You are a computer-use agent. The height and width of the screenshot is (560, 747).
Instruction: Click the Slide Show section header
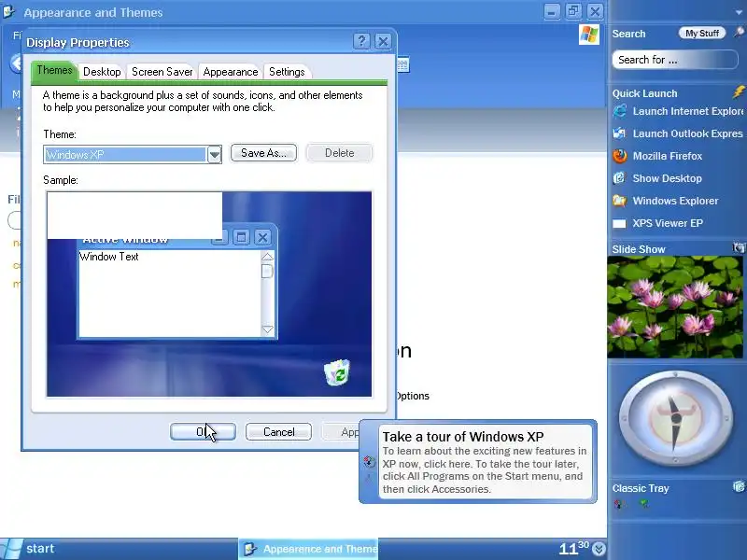point(639,249)
